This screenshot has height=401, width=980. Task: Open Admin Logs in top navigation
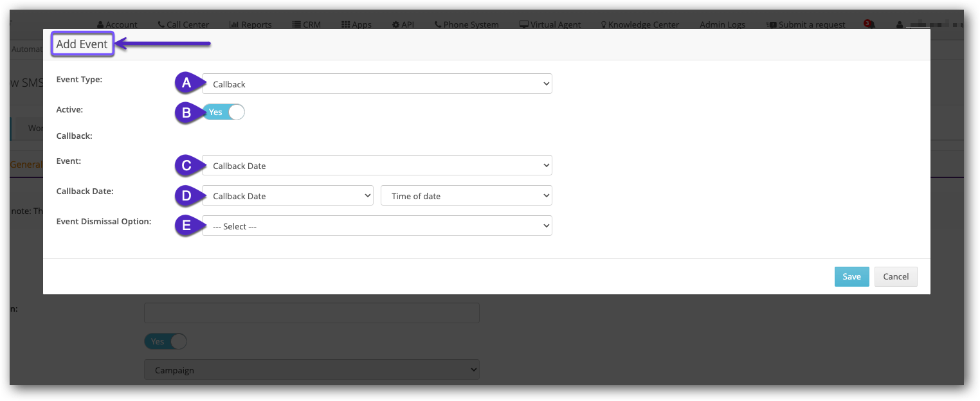coord(722,24)
